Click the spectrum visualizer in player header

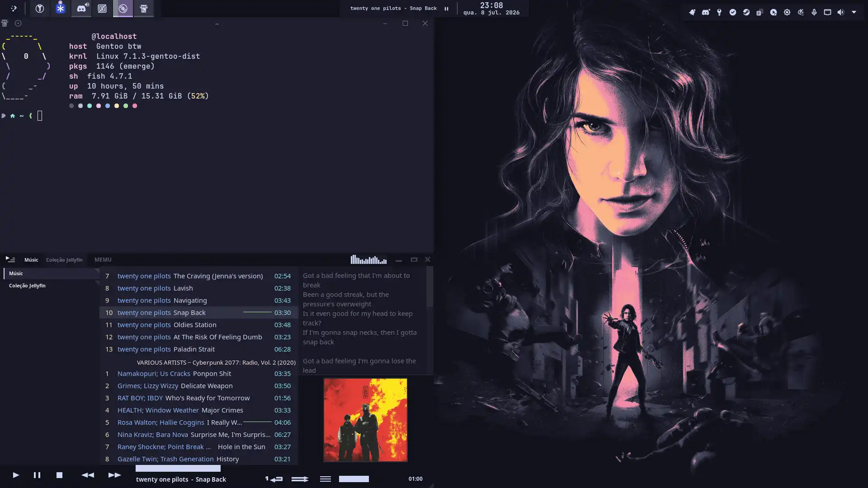tap(368, 259)
